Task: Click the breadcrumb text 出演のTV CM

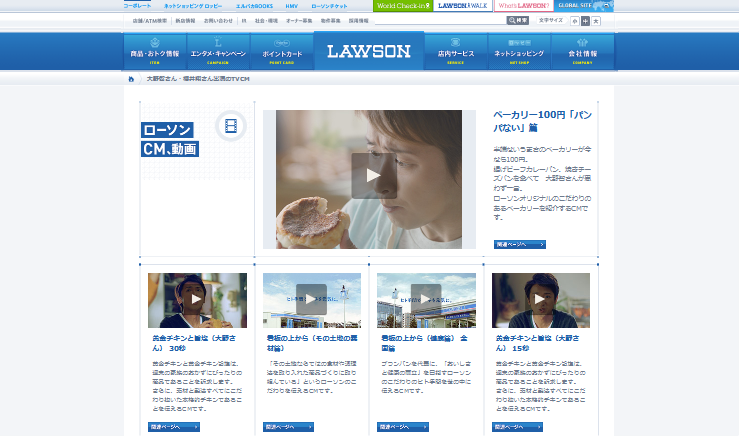Action: point(232,79)
